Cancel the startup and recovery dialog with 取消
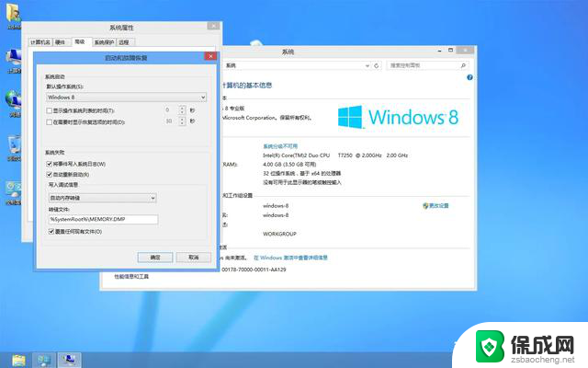 tap(194, 258)
